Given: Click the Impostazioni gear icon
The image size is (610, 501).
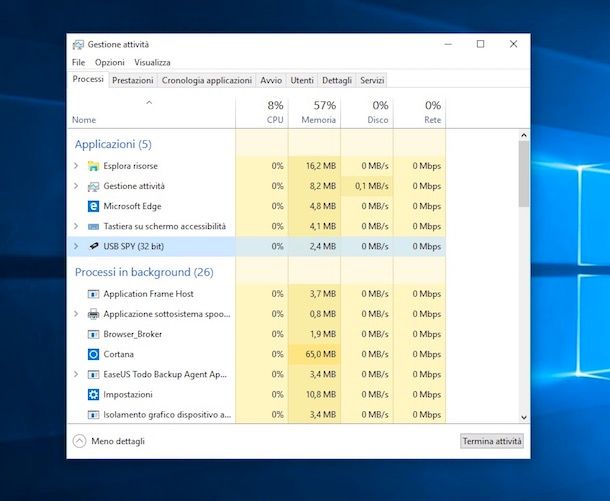Looking at the screenshot, I should (x=93, y=394).
